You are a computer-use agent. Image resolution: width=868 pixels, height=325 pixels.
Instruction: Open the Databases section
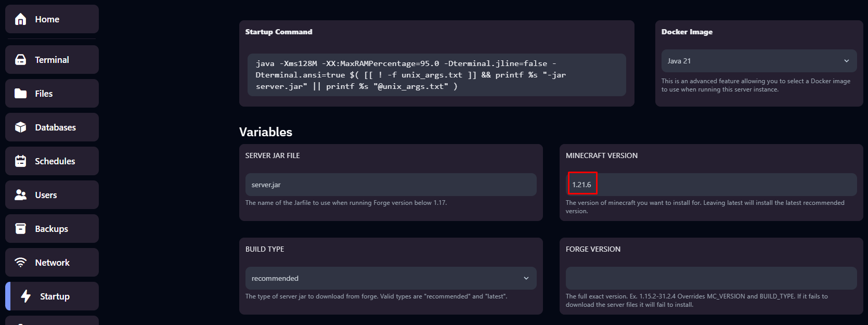[55, 127]
